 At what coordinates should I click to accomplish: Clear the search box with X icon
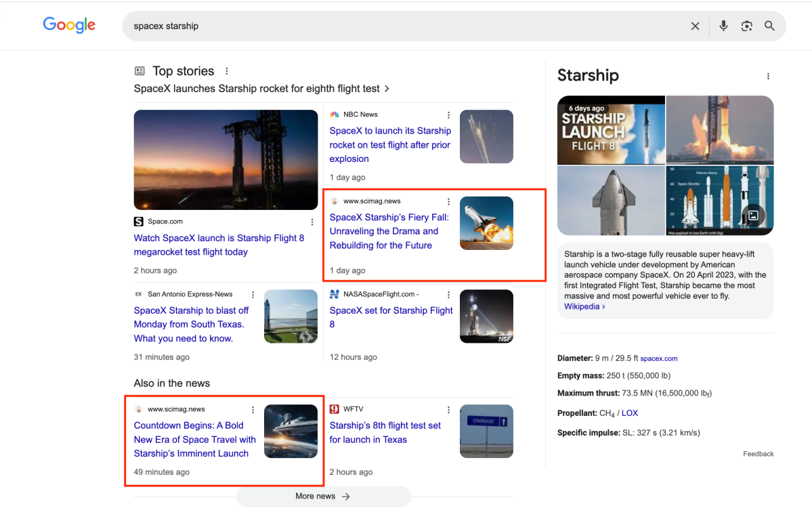695,26
